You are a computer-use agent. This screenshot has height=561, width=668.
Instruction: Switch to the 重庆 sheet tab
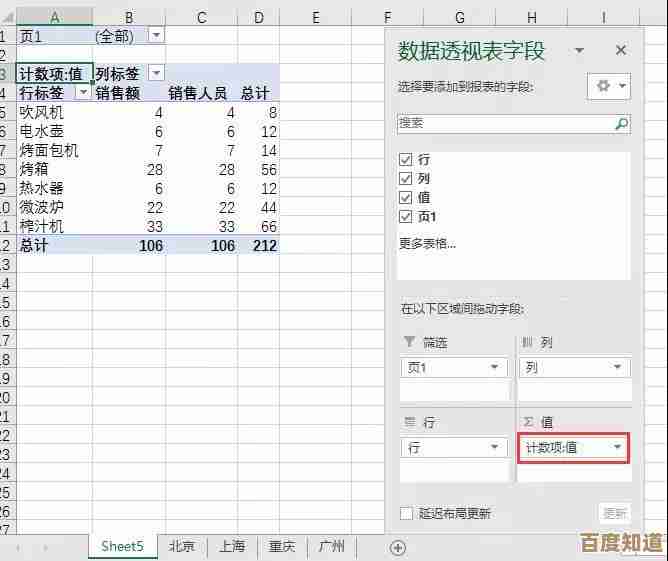point(282,547)
